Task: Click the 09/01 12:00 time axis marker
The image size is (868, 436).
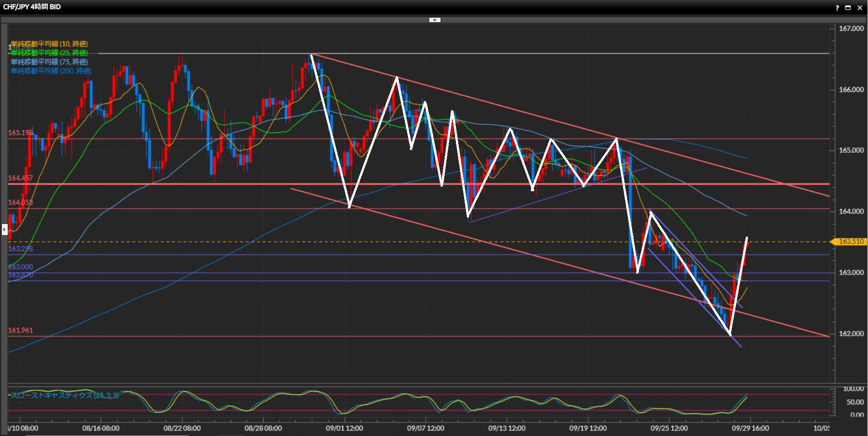Action: click(x=344, y=428)
